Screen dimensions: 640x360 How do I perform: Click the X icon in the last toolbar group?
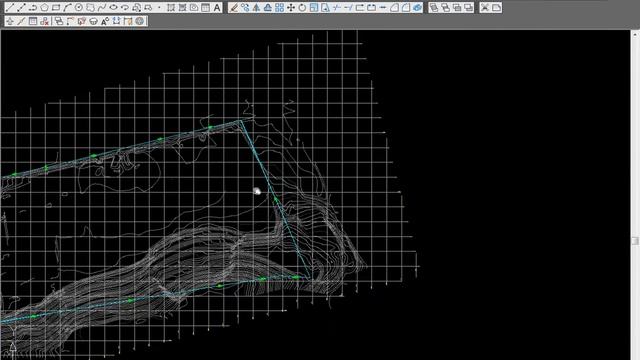pyautogui.click(x=485, y=8)
